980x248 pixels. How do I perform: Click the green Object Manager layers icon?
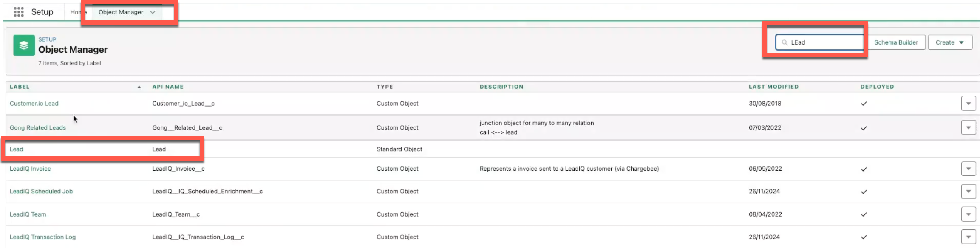(24, 45)
